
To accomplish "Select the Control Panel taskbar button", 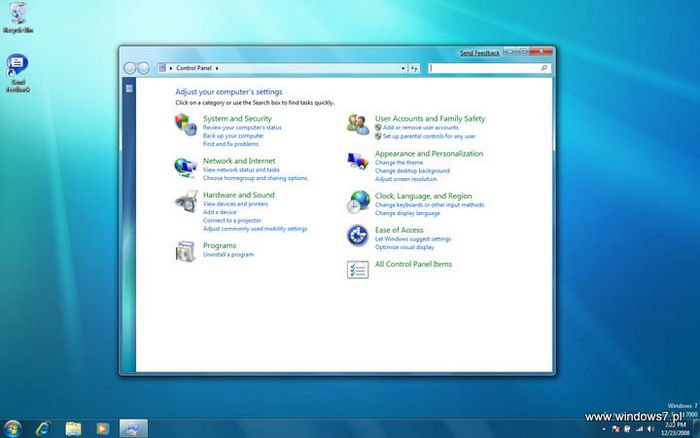I will (133, 429).
